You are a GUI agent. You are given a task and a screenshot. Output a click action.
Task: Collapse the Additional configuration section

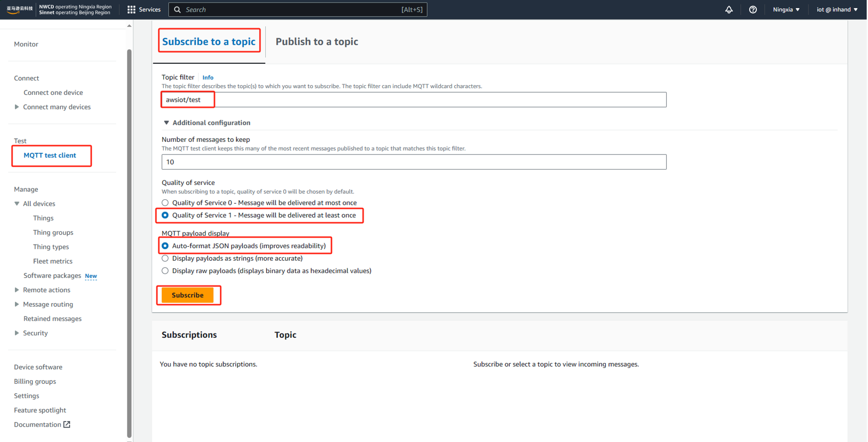coord(166,123)
